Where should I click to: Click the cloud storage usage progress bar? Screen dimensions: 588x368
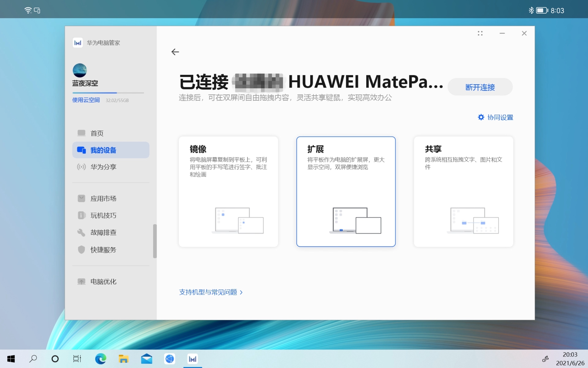108,93
